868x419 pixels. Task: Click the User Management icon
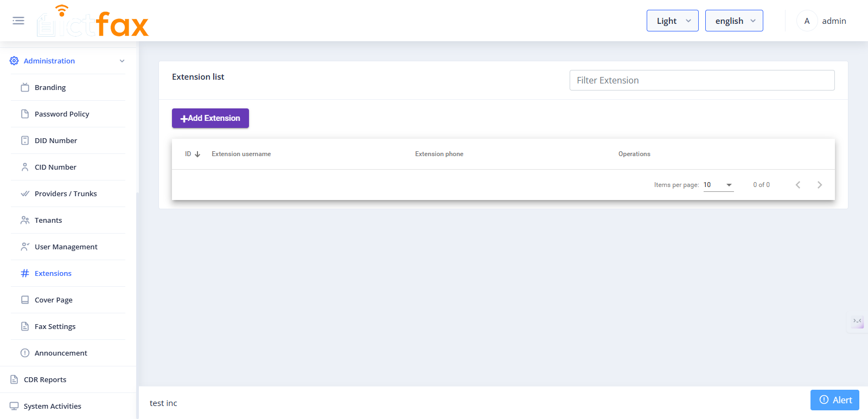25,247
